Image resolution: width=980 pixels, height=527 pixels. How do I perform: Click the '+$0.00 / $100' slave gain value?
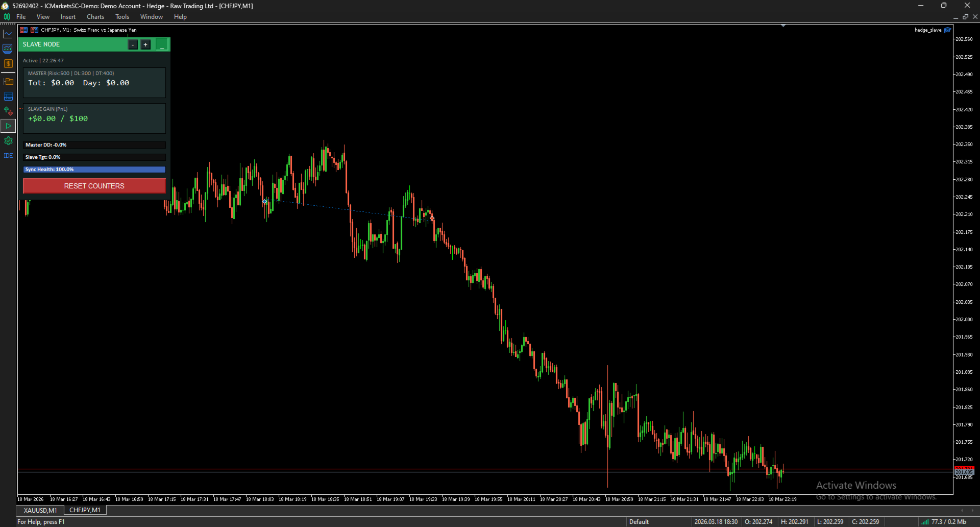(58, 118)
